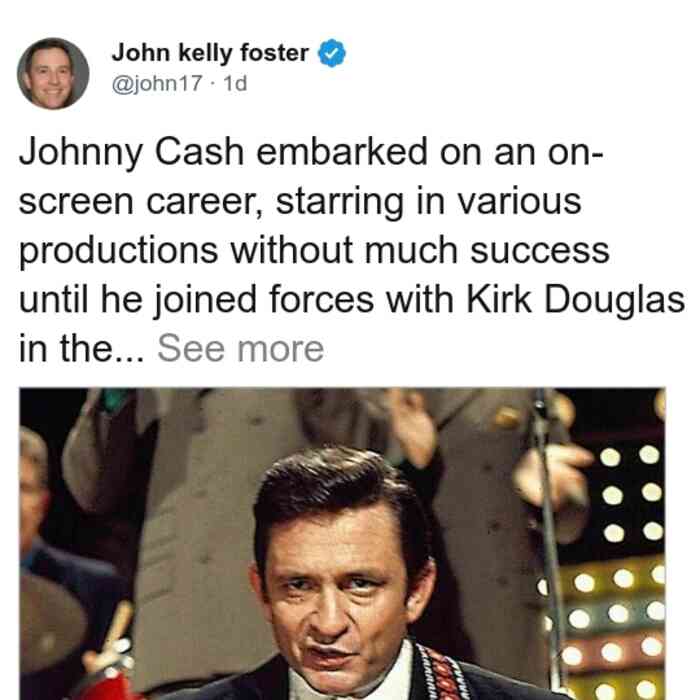Open the attached Johnny Cash photo
Image resolution: width=700 pixels, height=700 pixels.
click(342, 544)
